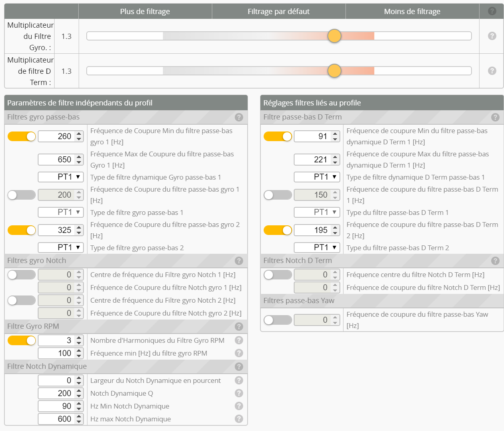
Task: Open help for the D Term filter multiplier
Action: [492, 71]
